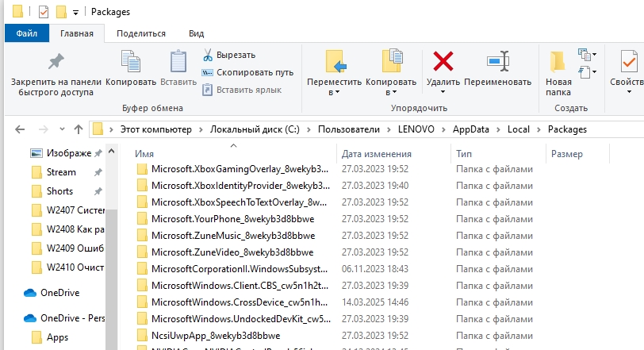Select the Microsoft.YourPhone_8wekyb3d8bbwe folder
Viewport: 644px width, 350px height.
tap(232, 219)
